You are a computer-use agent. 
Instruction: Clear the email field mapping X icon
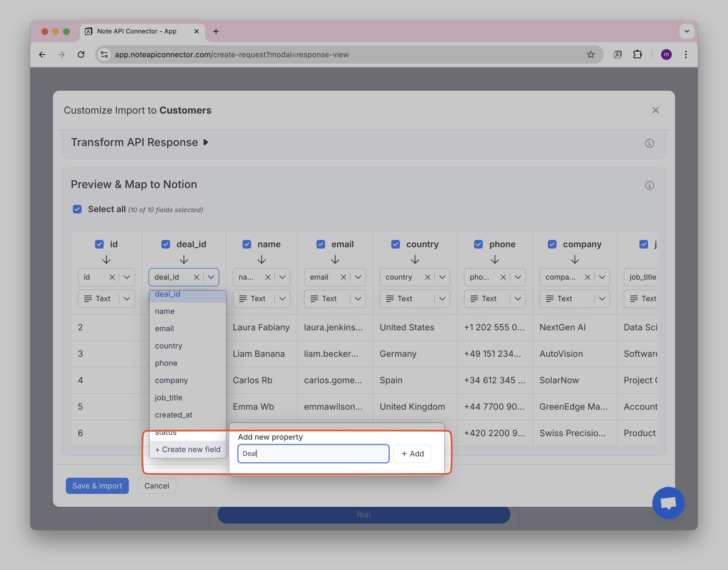(x=343, y=277)
